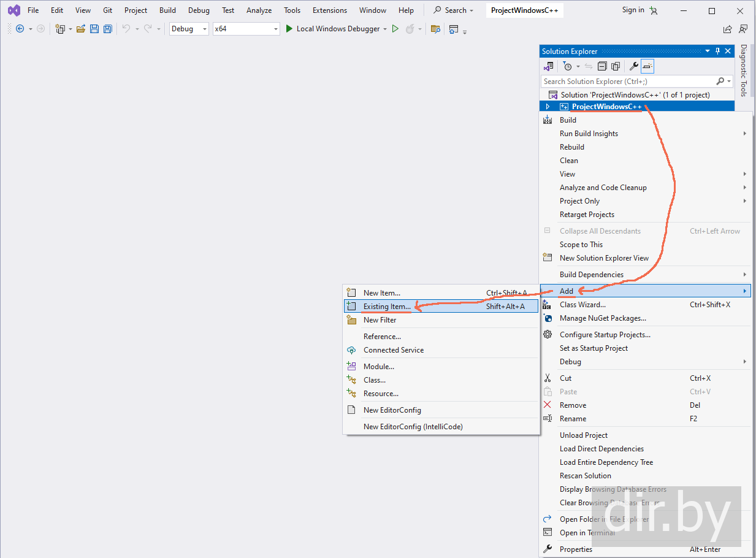
Task: Open Properties wrench icon in Solution Explorer
Action: 634,66
